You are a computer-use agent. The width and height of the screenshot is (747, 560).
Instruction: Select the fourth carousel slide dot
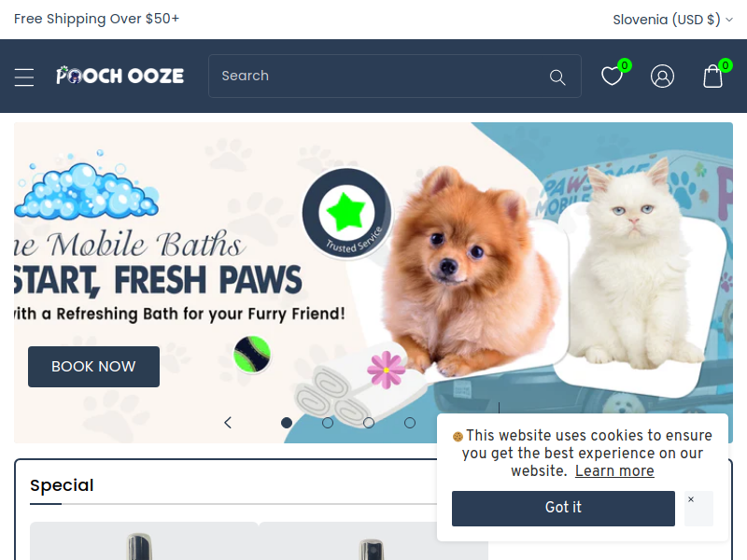(x=410, y=423)
